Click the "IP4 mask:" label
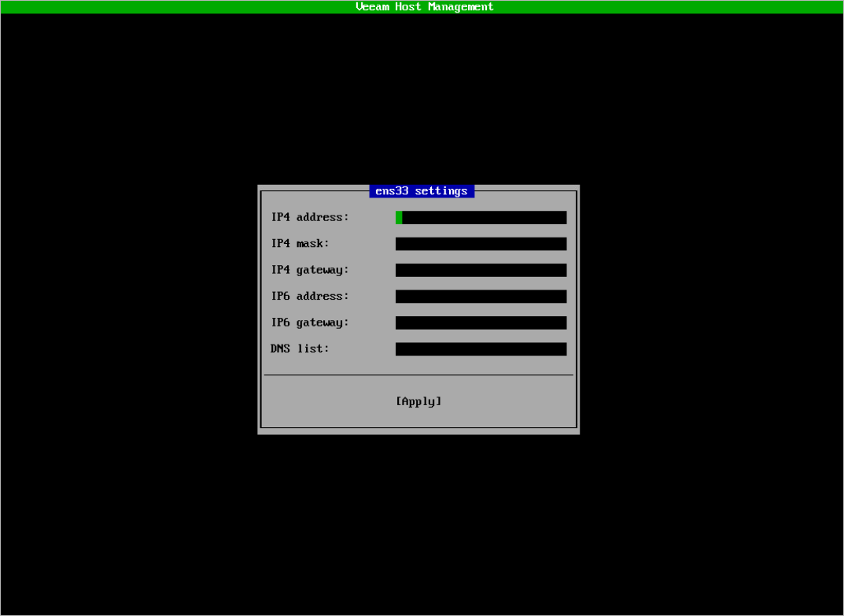The image size is (844, 616). 300,244
